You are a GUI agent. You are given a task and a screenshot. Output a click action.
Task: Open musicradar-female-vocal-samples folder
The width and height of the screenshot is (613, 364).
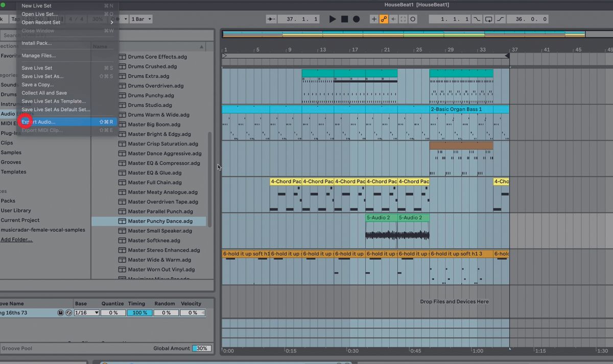tap(43, 230)
